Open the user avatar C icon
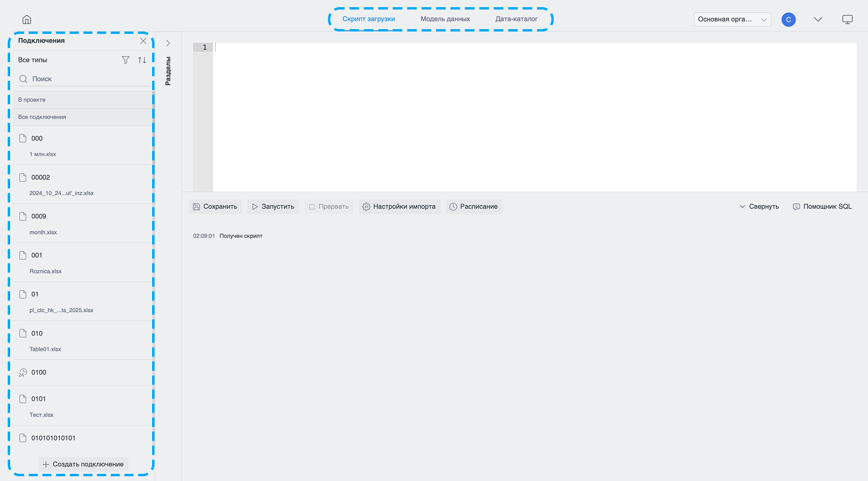This screenshot has height=481, width=868. click(x=788, y=20)
